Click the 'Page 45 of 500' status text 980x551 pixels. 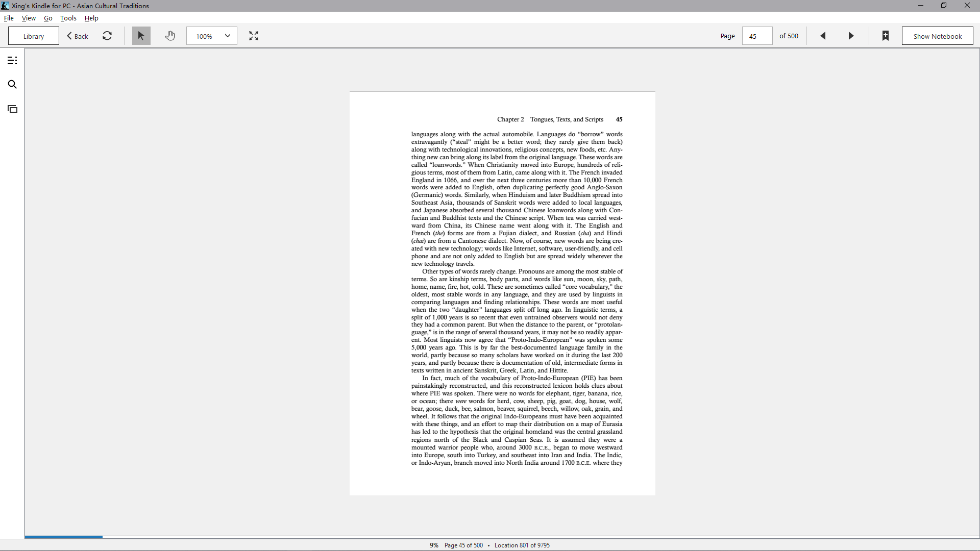click(x=463, y=545)
